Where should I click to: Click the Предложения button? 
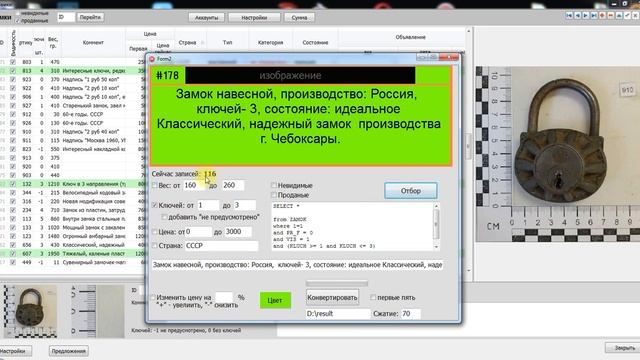[69, 351]
